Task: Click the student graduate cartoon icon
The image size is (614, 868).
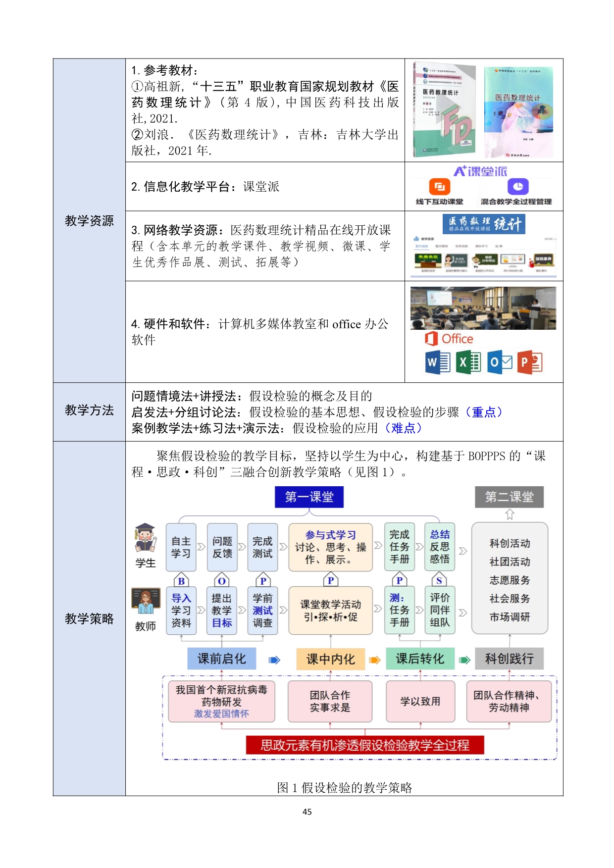Action: tap(145, 538)
